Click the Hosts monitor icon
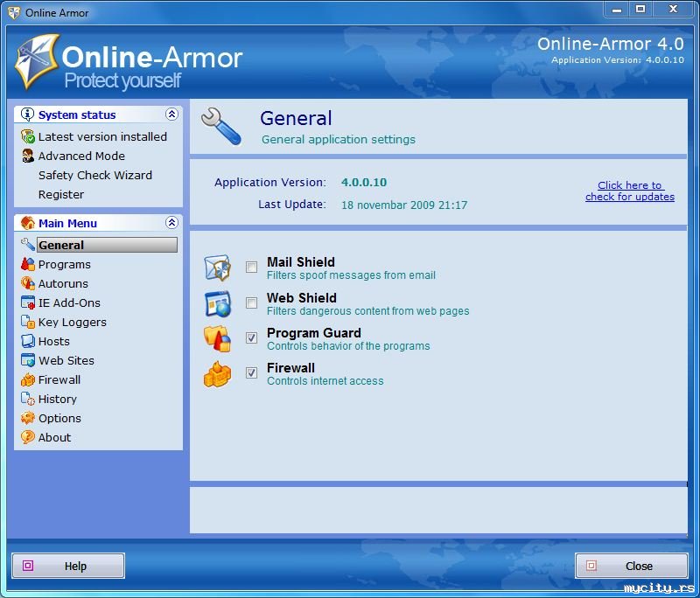700x598 pixels. (x=28, y=341)
